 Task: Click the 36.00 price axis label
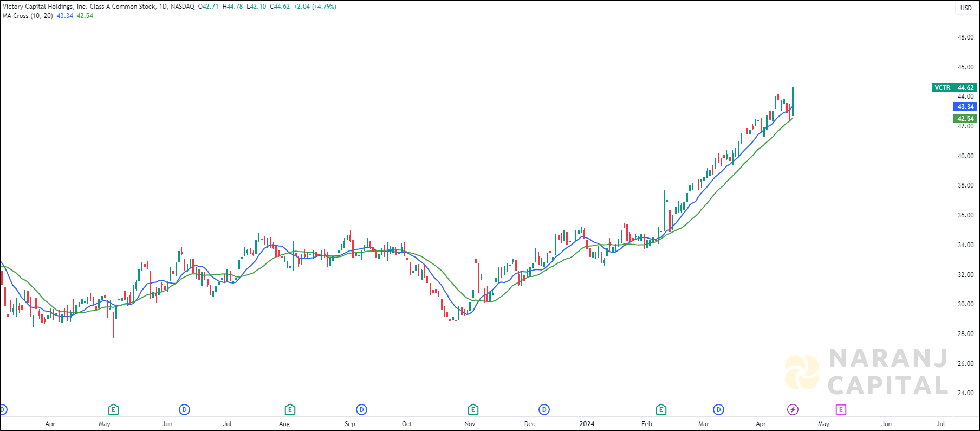(x=965, y=215)
